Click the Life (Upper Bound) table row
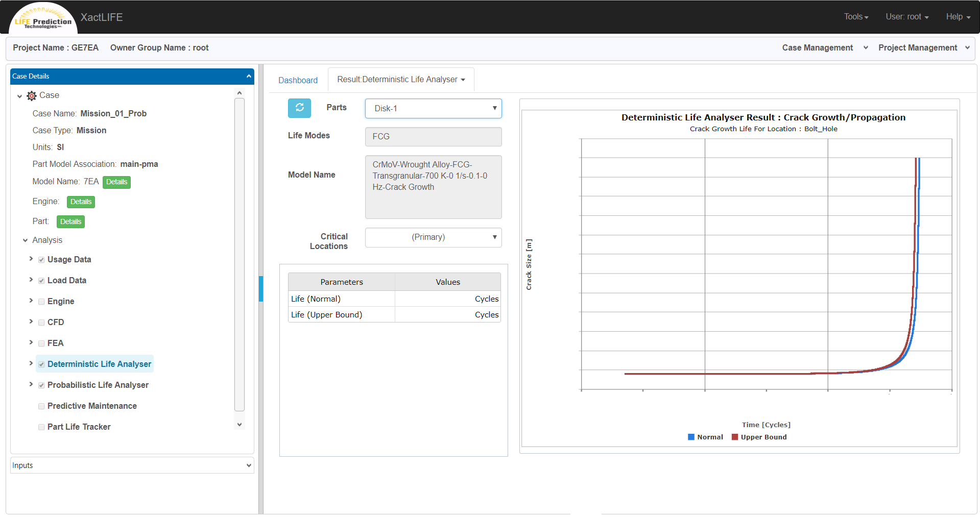The height and width of the screenshot is (519, 980). pyautogui.click(x=394, y=315)
